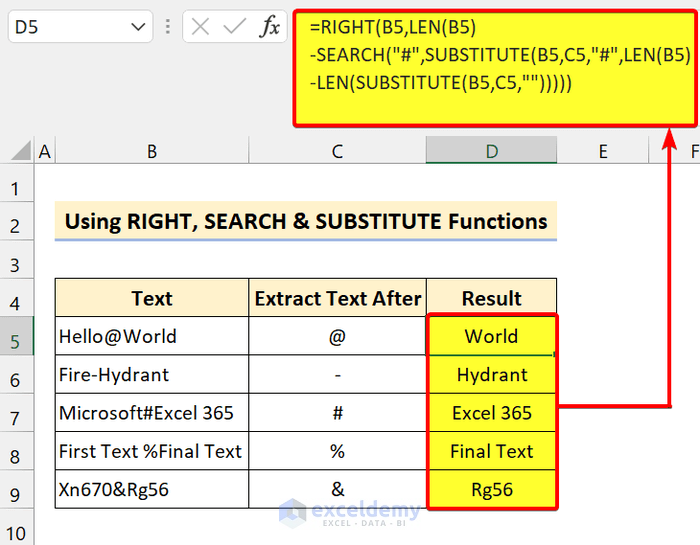This screenshot has height=545, width=700.
Task: Click the formula bar options dots handle
Action: click(167, 27)
